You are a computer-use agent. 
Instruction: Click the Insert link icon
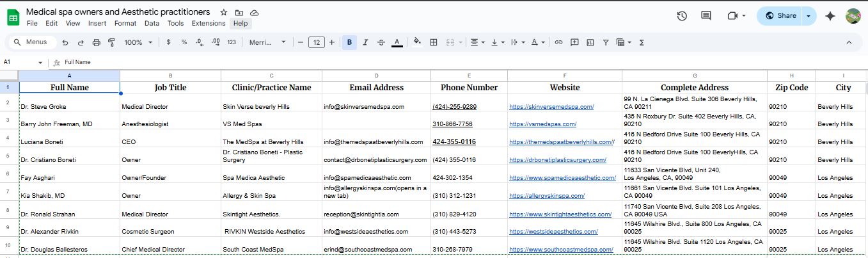tap(558, 42)
